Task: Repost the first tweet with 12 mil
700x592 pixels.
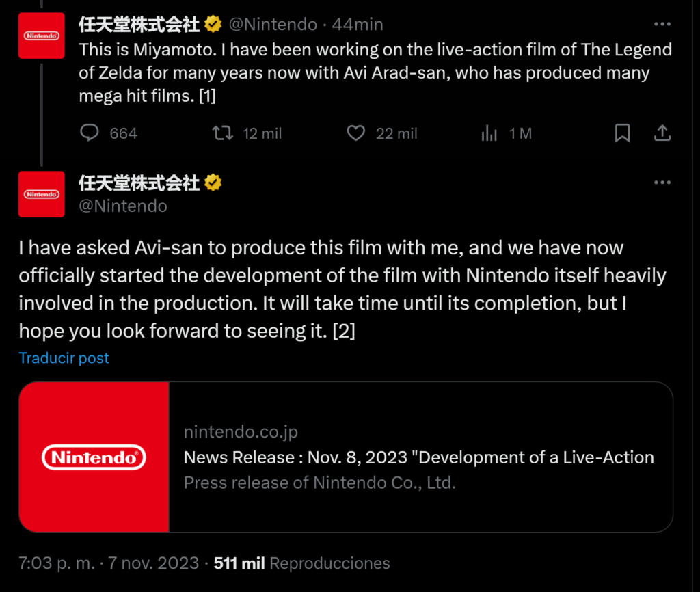Action: [x=222, y=133]
